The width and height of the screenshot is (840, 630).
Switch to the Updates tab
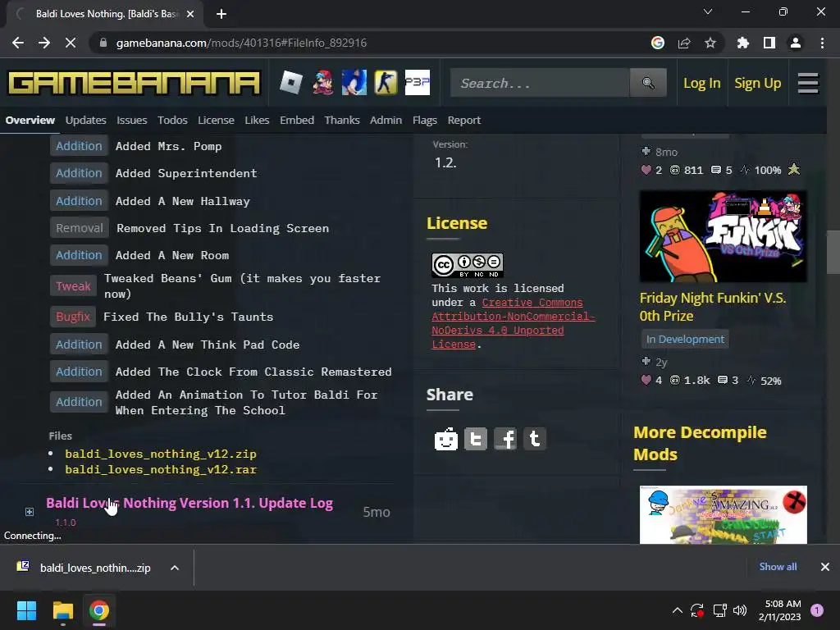[x=85, y=120]
